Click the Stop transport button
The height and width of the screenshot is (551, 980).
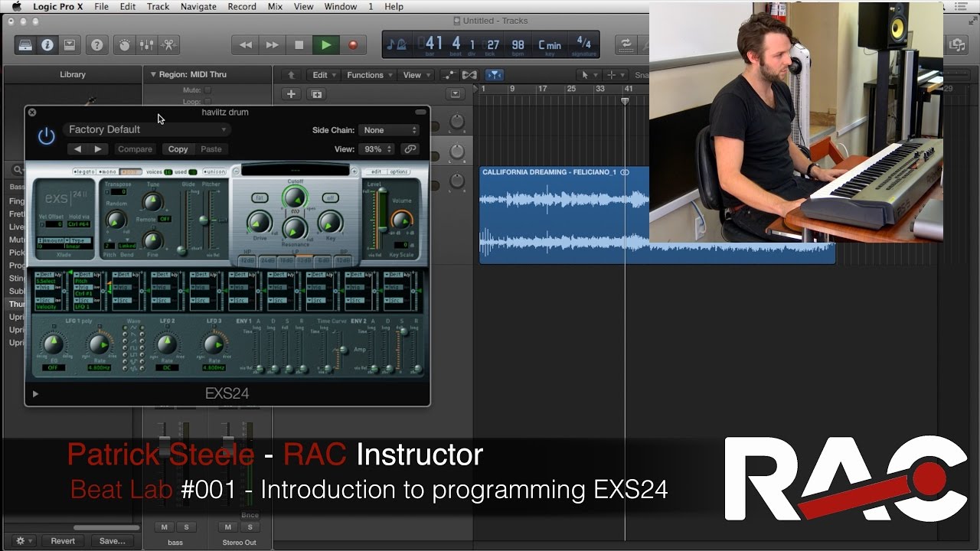coord(299,45)
